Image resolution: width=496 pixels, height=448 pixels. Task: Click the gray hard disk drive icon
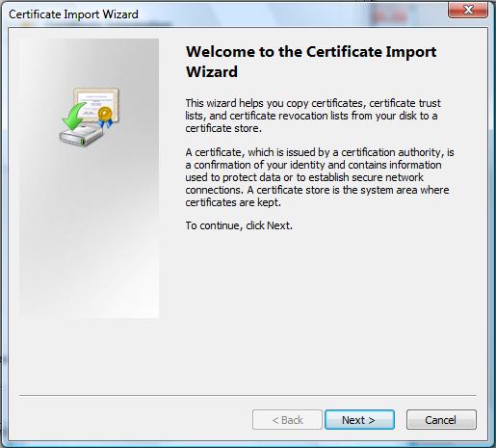coord(81,135)
